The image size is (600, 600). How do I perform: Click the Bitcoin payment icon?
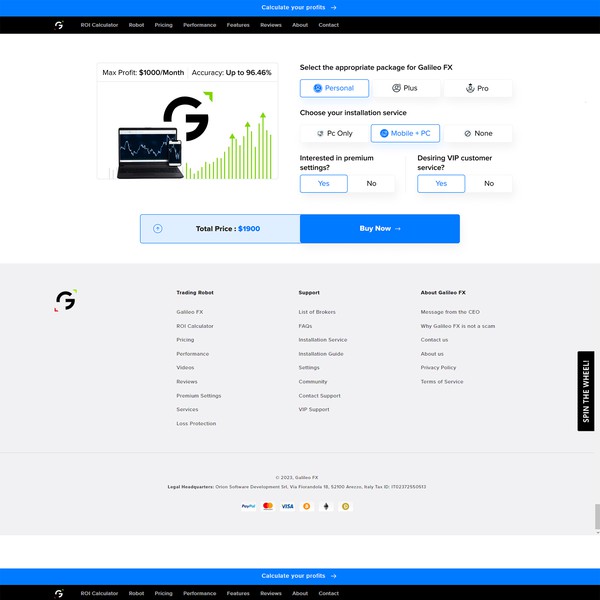(x=307, y=506)
